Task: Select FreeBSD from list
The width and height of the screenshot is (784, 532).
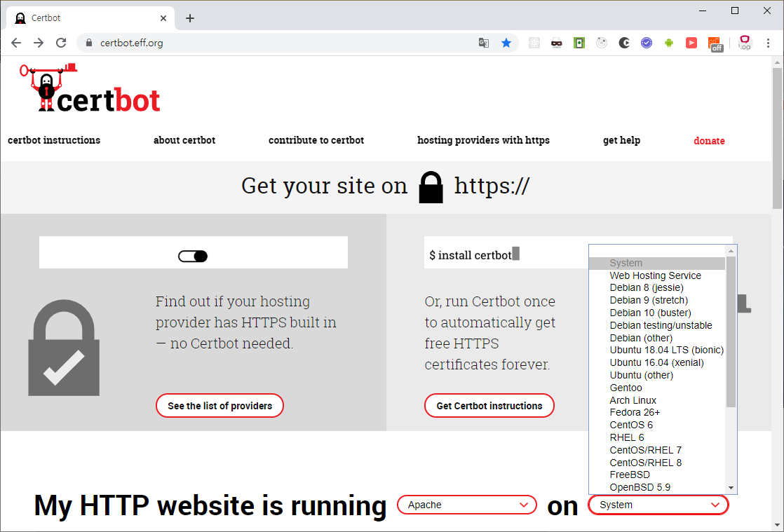Action: coord(657,475)
